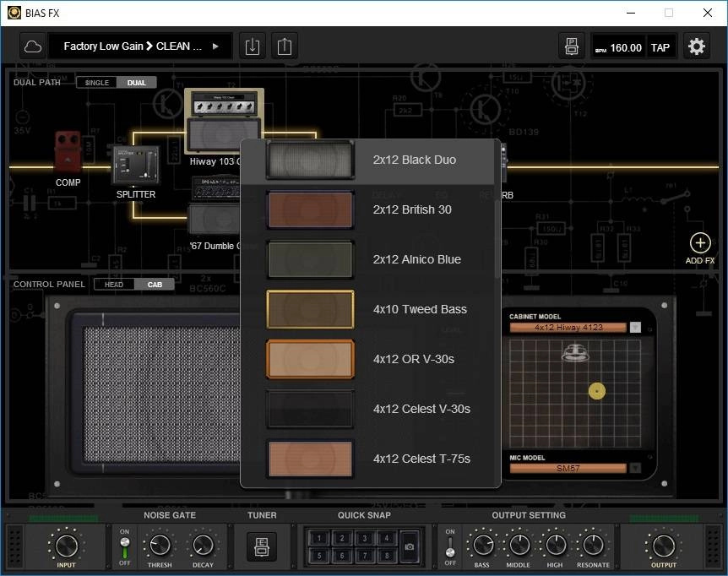The image size is (728, 576).
Task: Open the Cabinet Model dropdown arrow
Action: [636, 328]
